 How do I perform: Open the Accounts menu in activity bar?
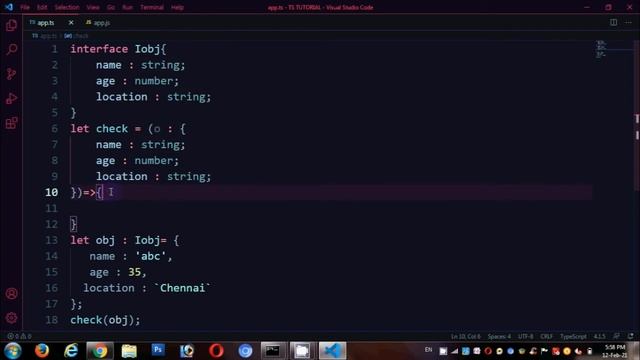[x=11, y=293]
